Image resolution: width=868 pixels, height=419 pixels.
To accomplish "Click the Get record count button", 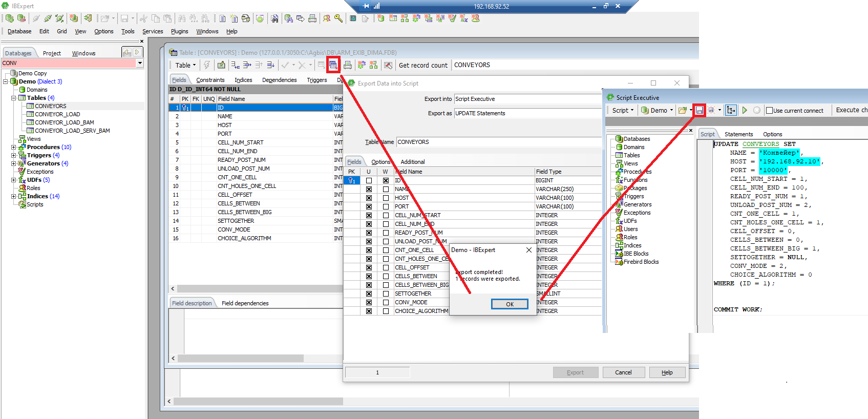I will [x=423, y=66].
